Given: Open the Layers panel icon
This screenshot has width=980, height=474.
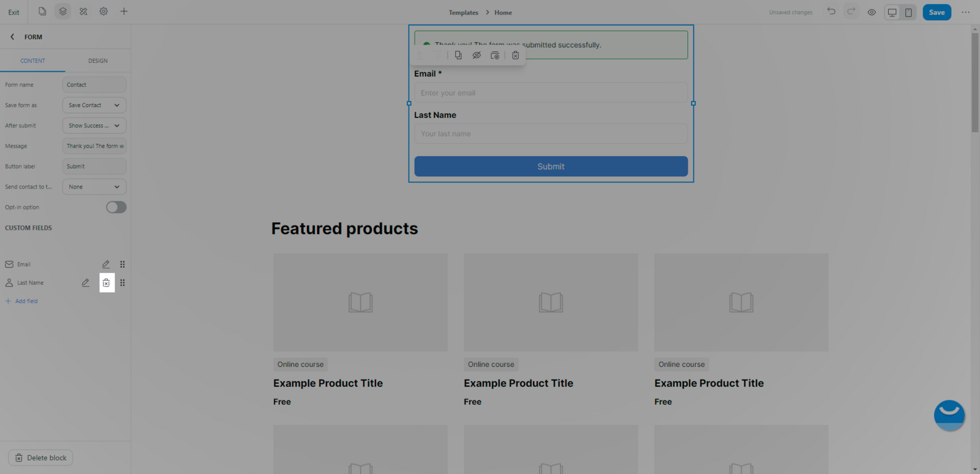Looking at the screenshot, I should 62,12.
